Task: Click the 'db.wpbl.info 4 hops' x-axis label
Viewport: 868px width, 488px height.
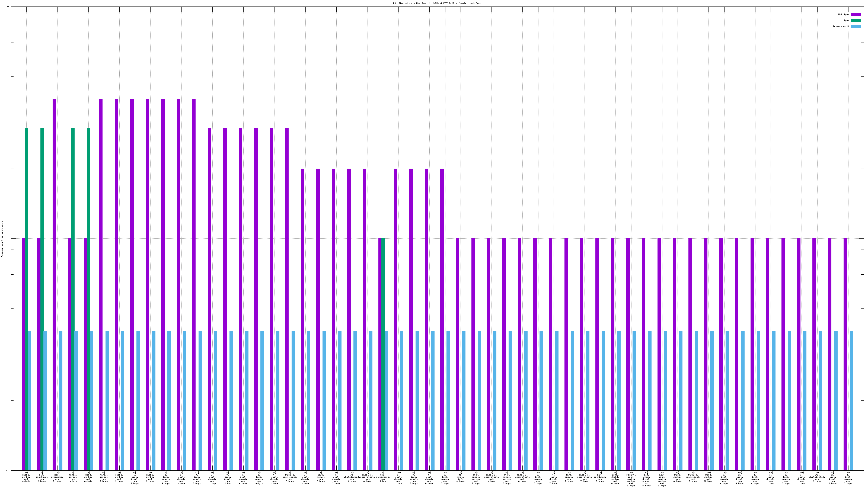Action: [460, 477]
